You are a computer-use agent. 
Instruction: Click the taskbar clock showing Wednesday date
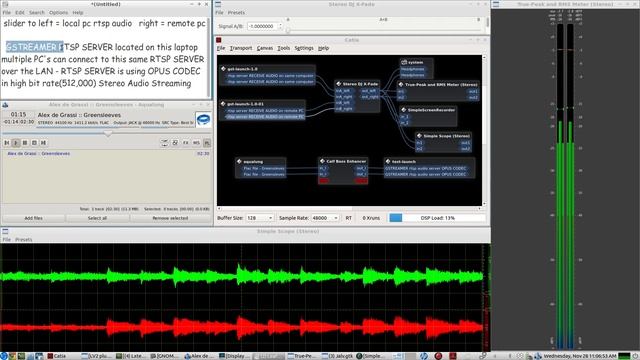tap(580, 356)
